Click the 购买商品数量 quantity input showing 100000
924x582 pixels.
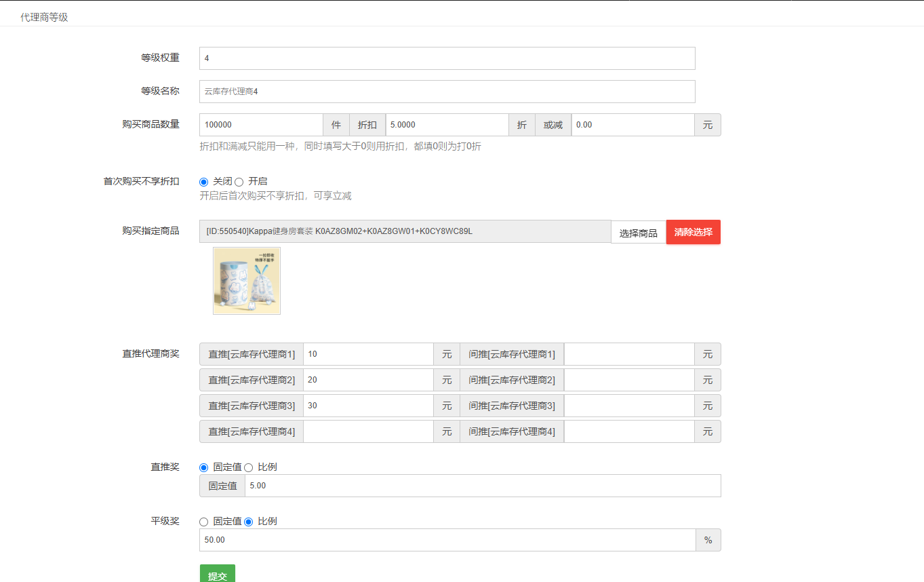[261, 125]
